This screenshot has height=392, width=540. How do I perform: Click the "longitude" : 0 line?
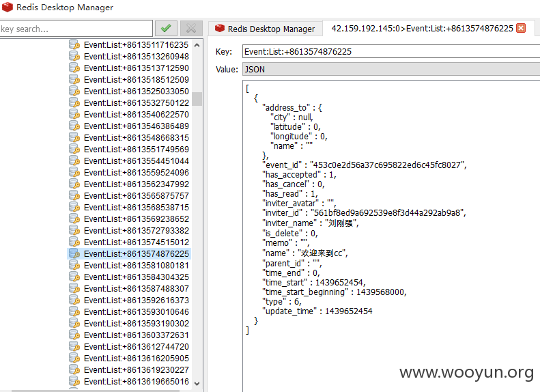click(299, 137)
